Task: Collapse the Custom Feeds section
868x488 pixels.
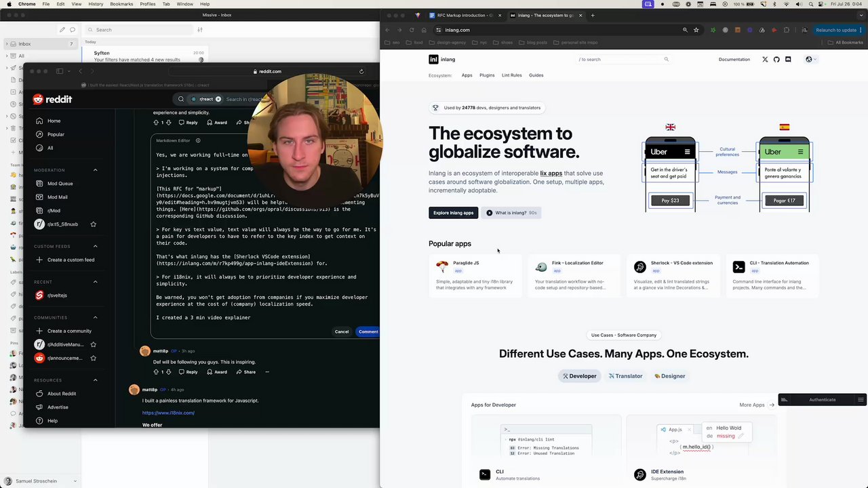Action: (95, 246)
